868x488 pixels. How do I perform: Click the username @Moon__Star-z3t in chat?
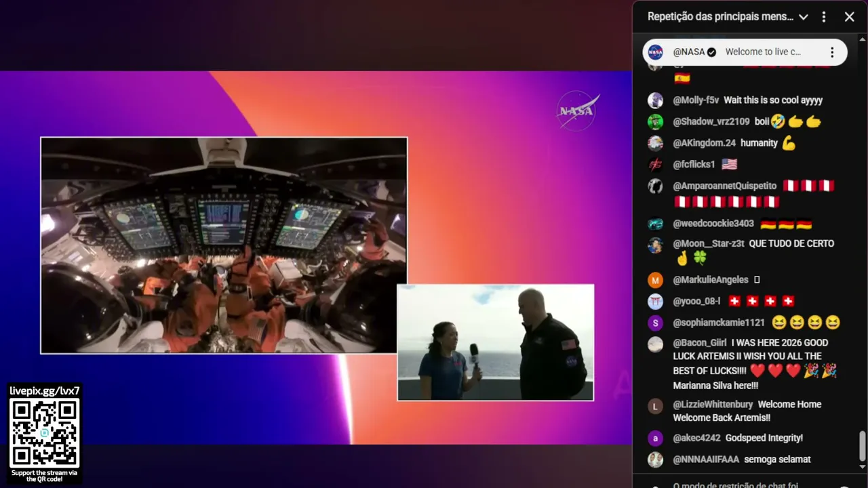709,243
